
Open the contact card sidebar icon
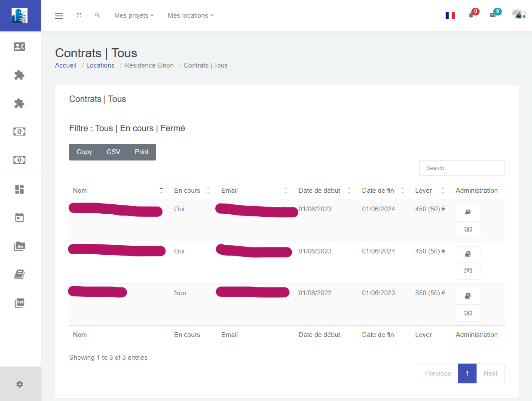19,47
